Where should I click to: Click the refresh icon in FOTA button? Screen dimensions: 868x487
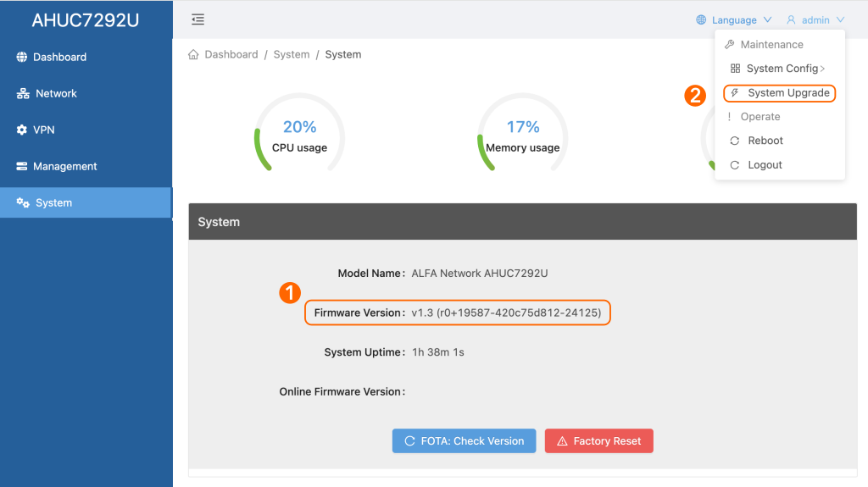point(409,441)
